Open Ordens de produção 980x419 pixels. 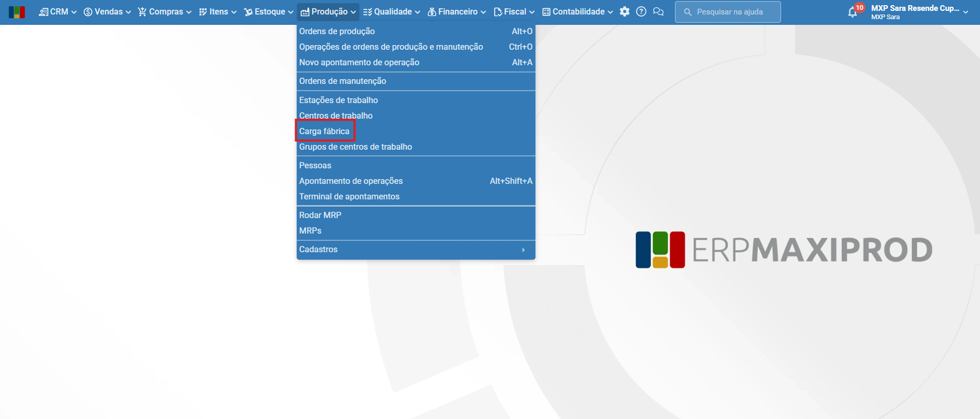point(416,31)
